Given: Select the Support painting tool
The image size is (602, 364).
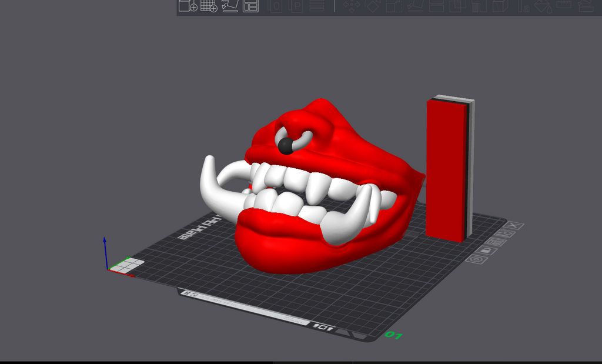Looking at the screenshot, I should tap(479, 6).
